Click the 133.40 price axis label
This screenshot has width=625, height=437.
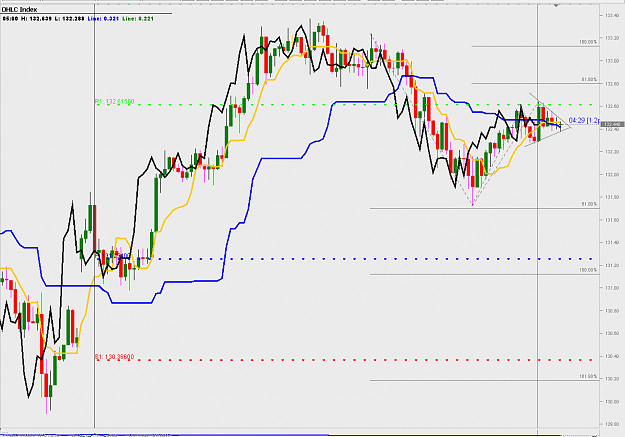[612, 16]
